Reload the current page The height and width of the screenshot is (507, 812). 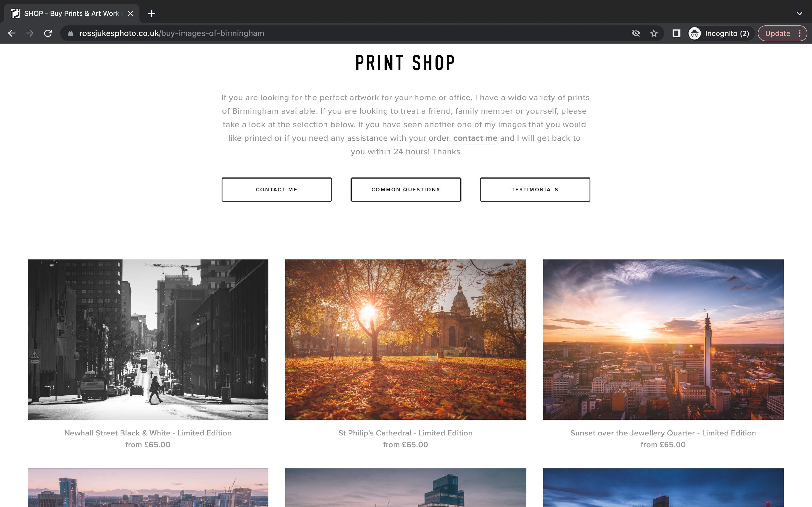click(48, 33)
